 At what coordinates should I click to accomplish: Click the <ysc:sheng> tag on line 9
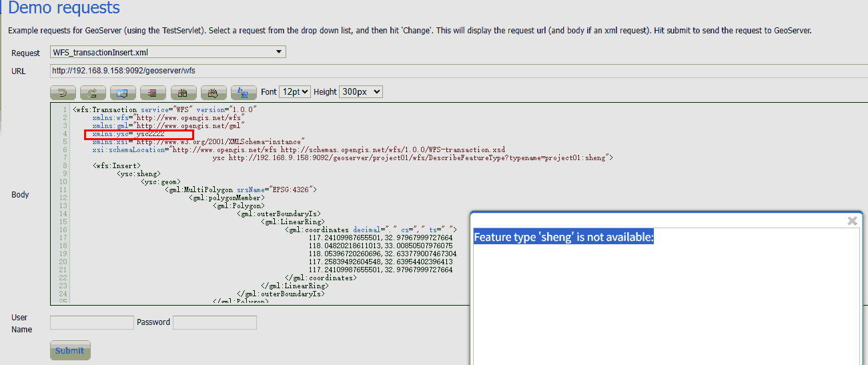tap(138, 174)
